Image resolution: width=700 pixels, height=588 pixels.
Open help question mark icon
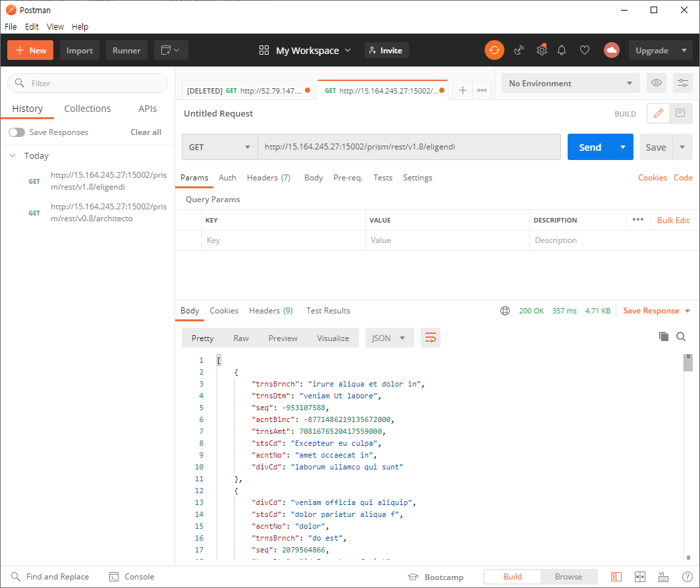[687, 577]
